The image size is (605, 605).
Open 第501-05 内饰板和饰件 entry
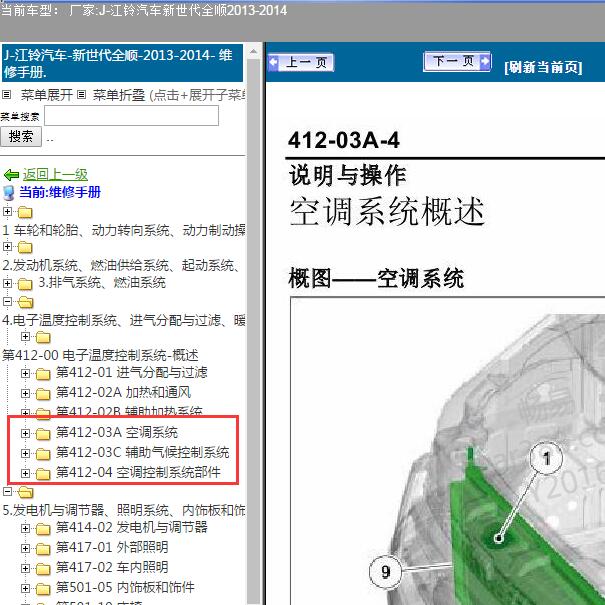(125, 588)
